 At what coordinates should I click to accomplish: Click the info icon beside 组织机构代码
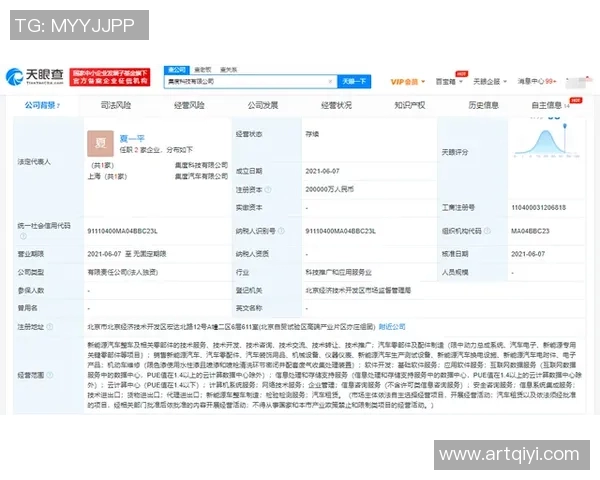(487, 231)
